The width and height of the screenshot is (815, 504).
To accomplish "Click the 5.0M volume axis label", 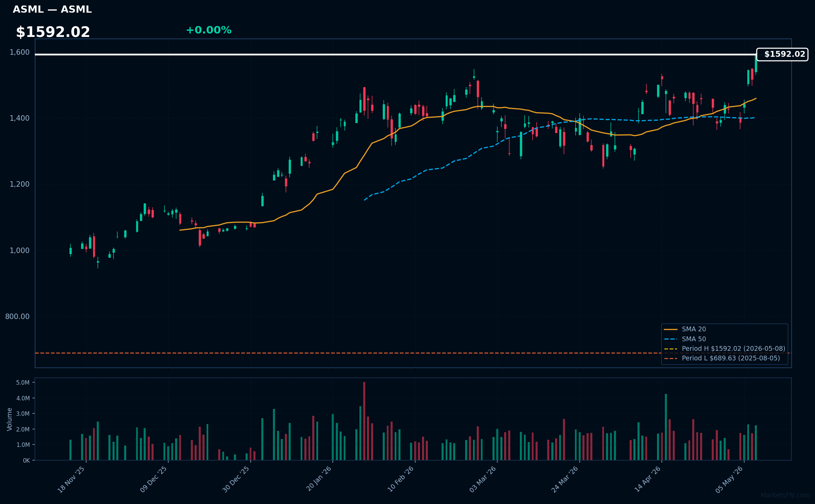I will (23, 383).
